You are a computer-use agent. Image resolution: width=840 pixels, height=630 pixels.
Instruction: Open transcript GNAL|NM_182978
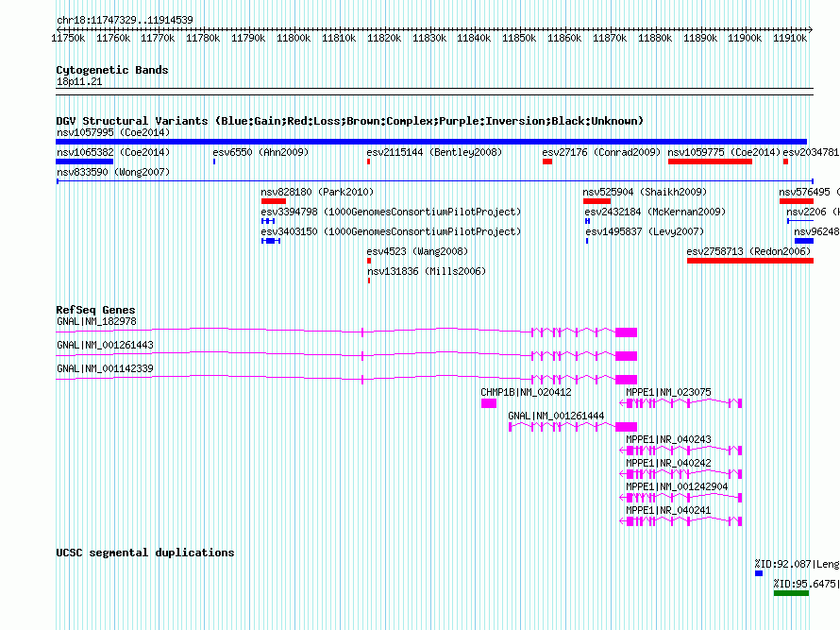click(96, 322)
